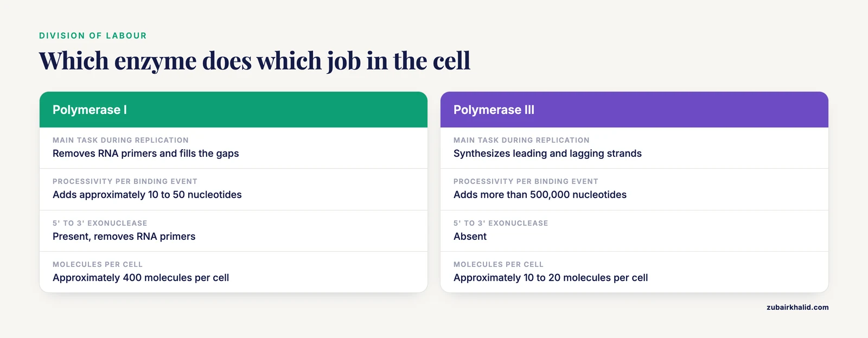
Task: Click 'Removes RNA primers and fills the gaps'
Action: tap(145, 154)
